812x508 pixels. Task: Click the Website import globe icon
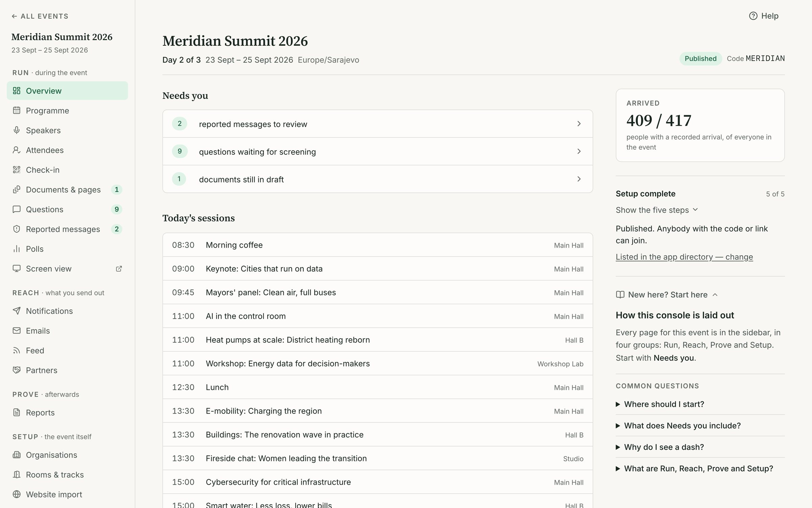tap(17, 494)
